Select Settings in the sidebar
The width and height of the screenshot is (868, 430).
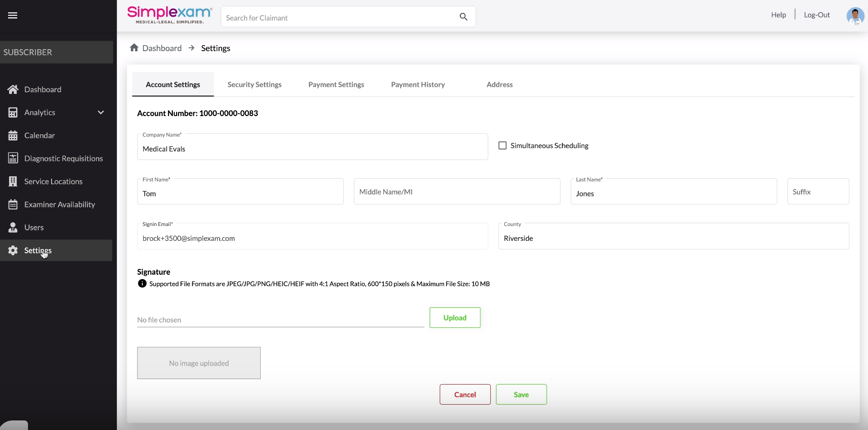tap(56, 250)
